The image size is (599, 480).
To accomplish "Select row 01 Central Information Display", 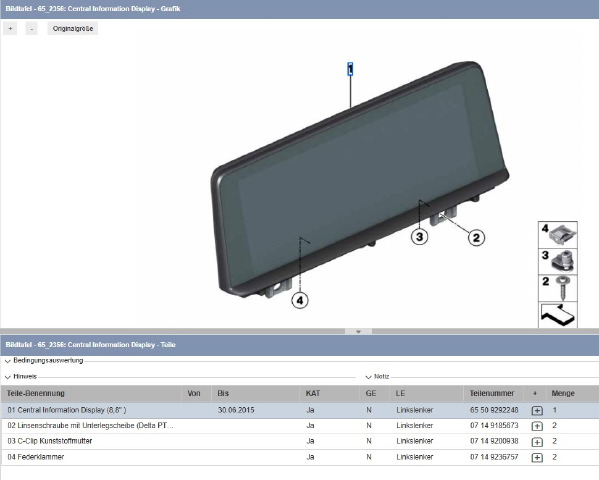I will (300, 410).
